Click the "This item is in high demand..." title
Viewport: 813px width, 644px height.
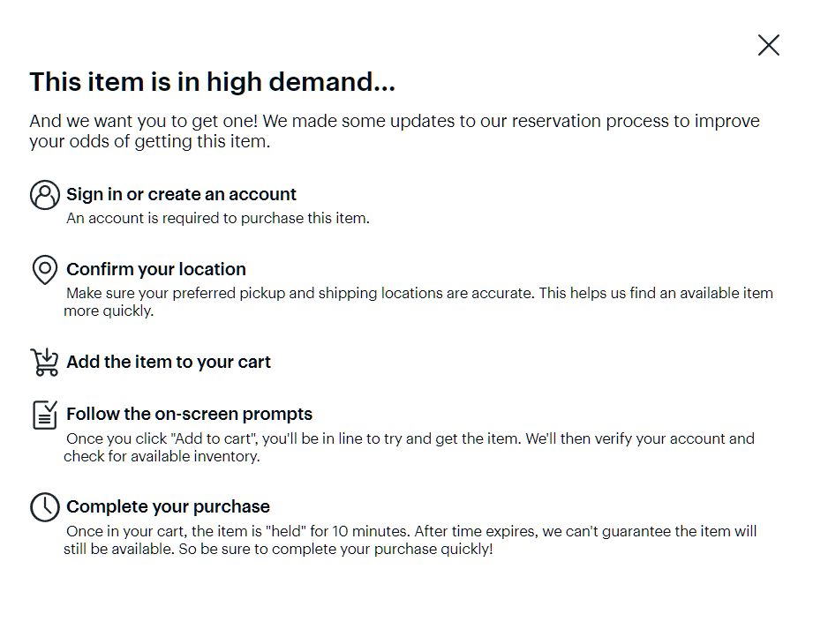pyautogui.click(x=212, y=82)
